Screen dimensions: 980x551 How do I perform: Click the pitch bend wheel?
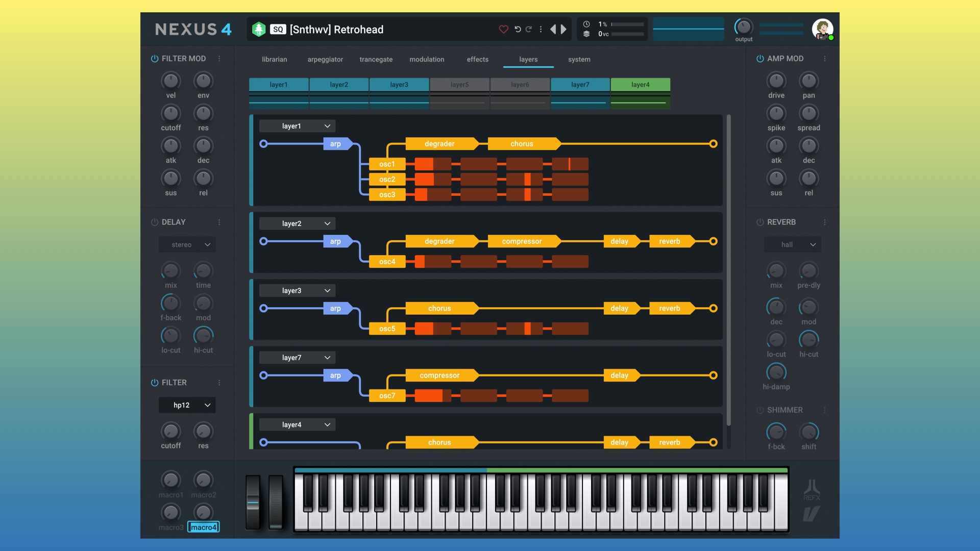[x=253, y=503]
